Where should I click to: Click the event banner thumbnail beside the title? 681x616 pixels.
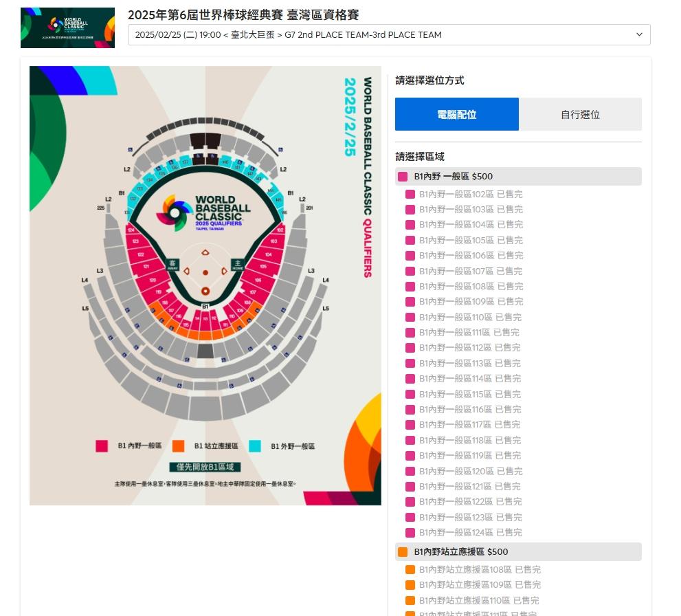[x=67, y=28]
